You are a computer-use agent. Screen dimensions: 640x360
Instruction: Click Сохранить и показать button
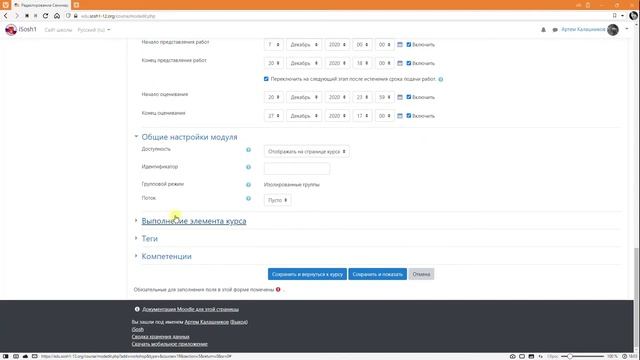click(378, 274)
